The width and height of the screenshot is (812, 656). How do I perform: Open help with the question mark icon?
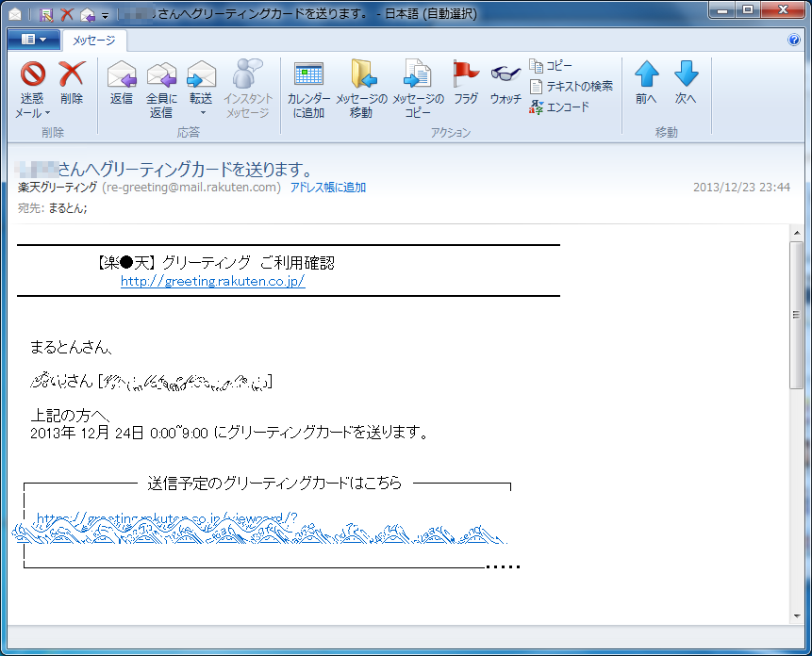coord(793,40)
